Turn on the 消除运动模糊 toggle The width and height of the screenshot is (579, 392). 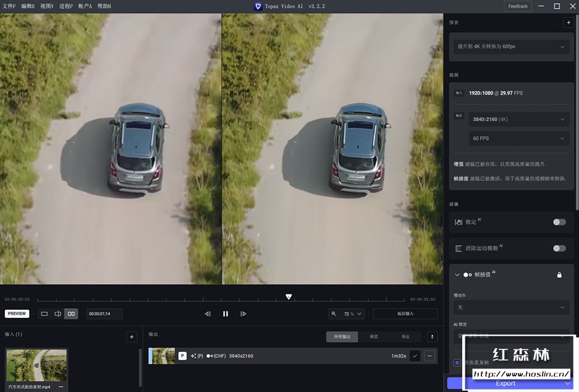point(559,248)
